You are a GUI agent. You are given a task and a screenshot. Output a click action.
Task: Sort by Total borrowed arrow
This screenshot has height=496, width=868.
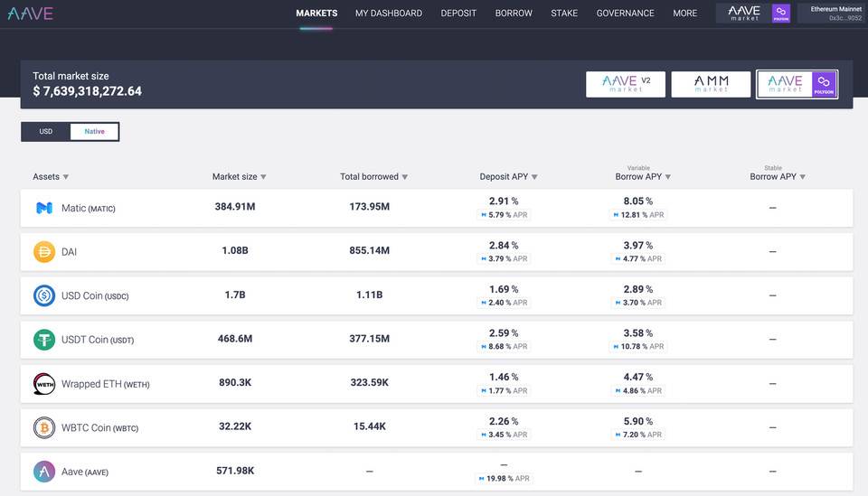[x=405, y=177]
